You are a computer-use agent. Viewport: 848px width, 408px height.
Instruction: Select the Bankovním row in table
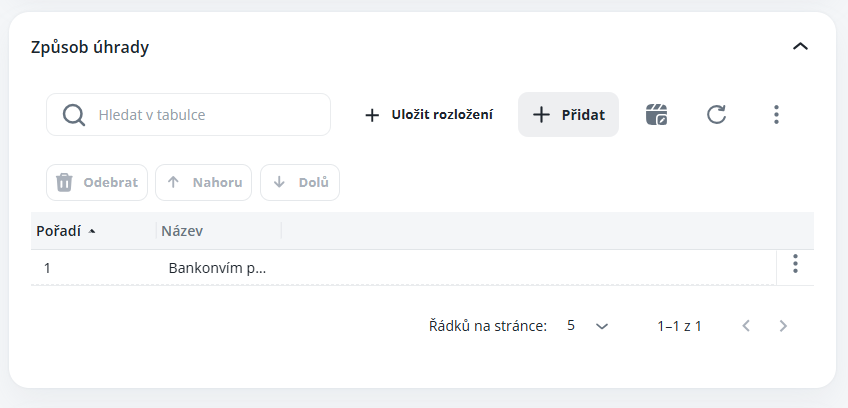[218, 268]
